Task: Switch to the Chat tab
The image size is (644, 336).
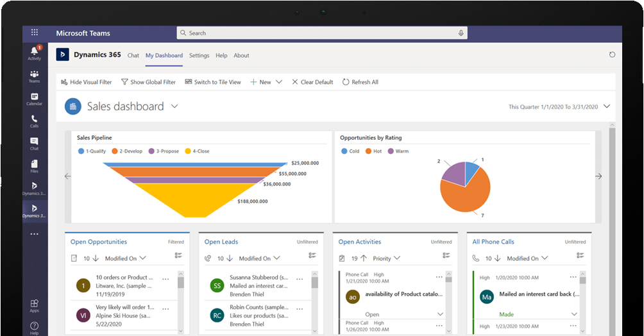Action: click(x=133, y=55)
